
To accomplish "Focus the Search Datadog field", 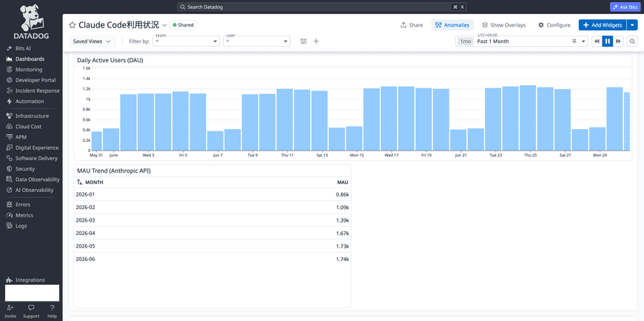I will (322, 7).
